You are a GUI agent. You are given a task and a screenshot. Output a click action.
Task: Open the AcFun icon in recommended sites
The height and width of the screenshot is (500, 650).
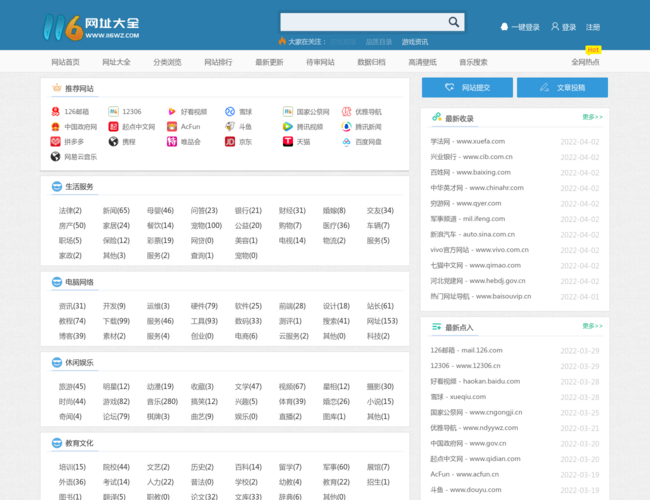pos(172,127)
